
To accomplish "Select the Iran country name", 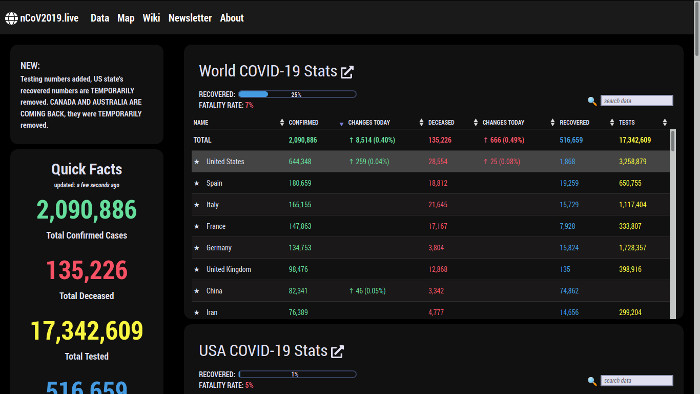I will coord(212,313).
